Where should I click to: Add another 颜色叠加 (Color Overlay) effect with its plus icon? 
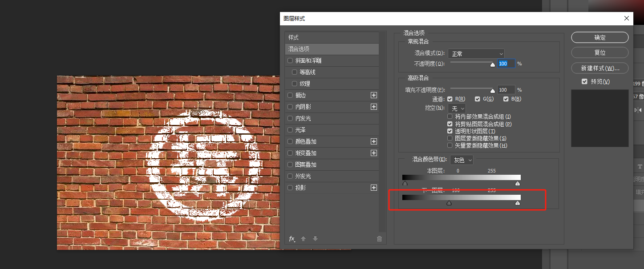point(374,141)
